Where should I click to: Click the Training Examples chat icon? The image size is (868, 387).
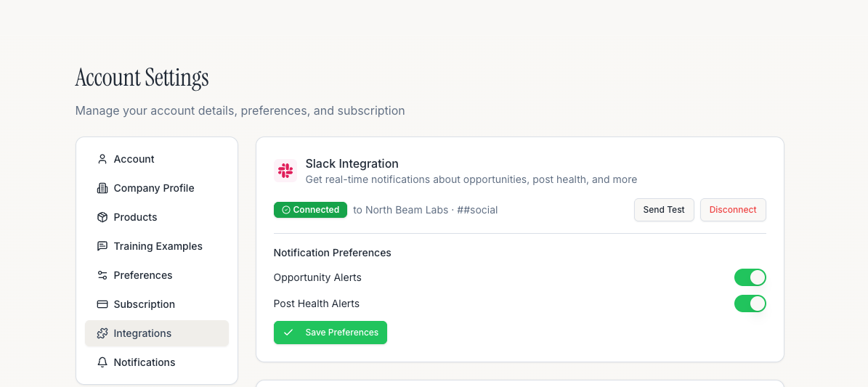coord(102,246)
